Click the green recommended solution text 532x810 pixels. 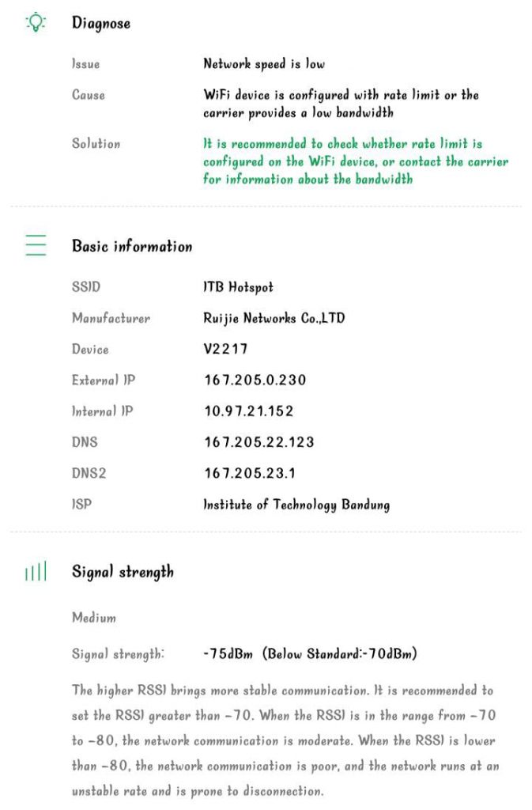[355, 161]
